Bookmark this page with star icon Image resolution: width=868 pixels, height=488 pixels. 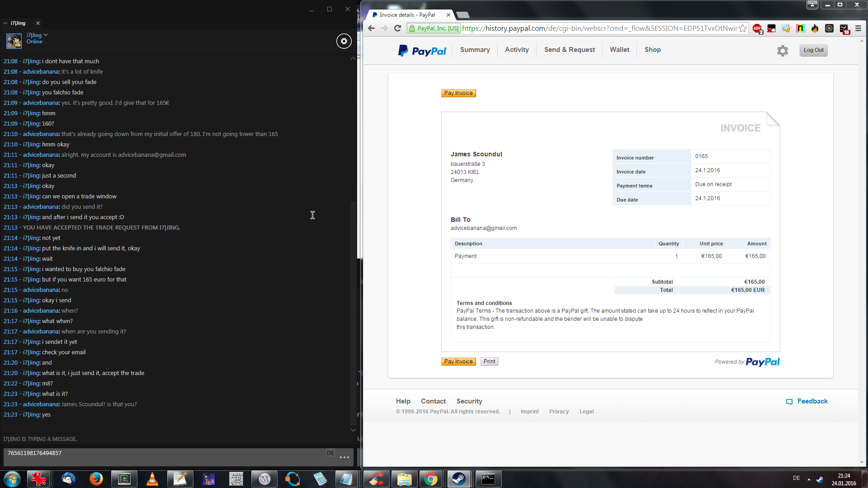743,28
